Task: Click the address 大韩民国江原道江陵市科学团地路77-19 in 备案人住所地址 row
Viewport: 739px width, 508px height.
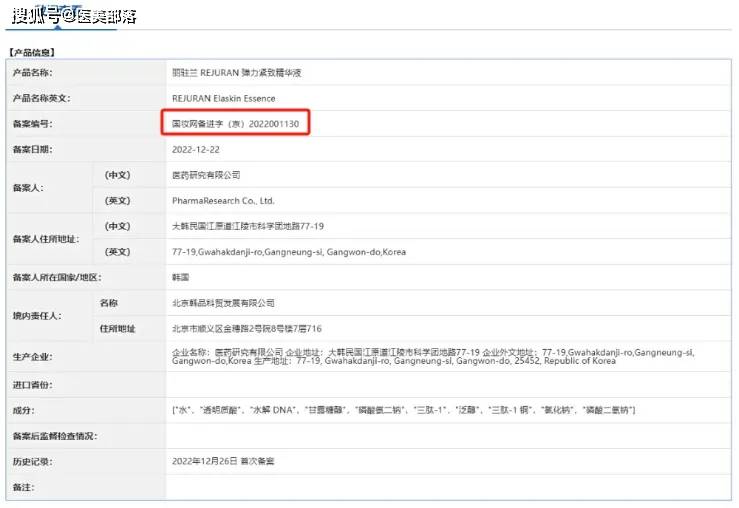Action: coord(248,226)
